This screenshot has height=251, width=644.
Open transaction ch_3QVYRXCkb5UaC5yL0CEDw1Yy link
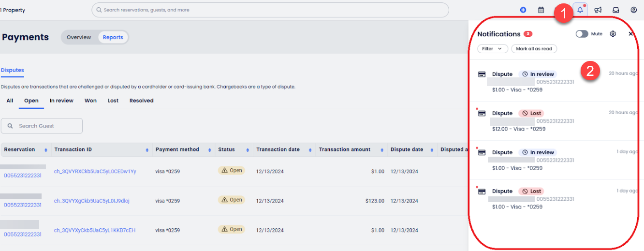pos(95,171)
